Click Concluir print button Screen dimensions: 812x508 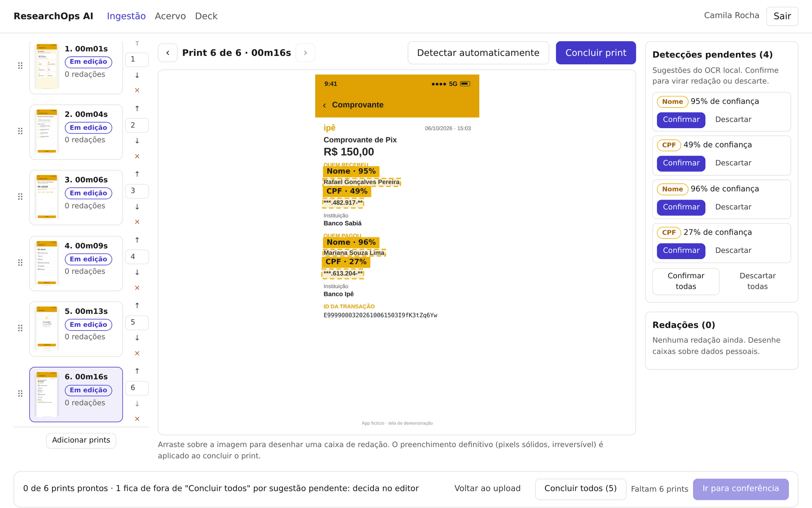pyautogui.click(x=596, y=53)
